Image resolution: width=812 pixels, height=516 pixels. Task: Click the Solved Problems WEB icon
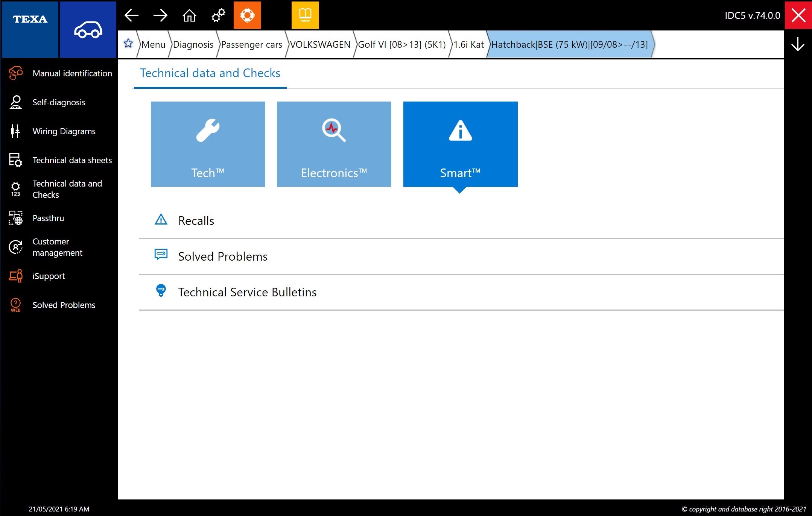click(x=15, y=305)
